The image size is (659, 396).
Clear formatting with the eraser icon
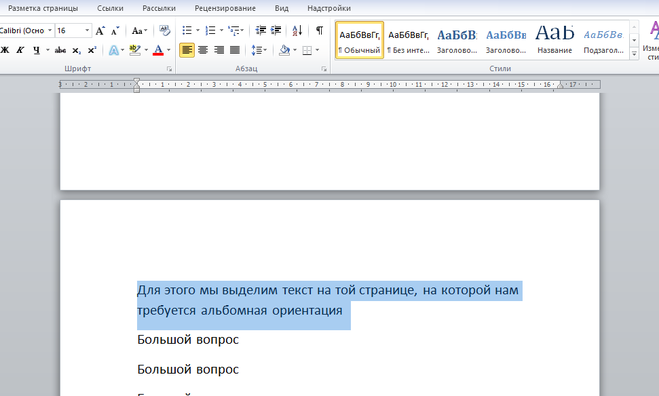(164, 30)
